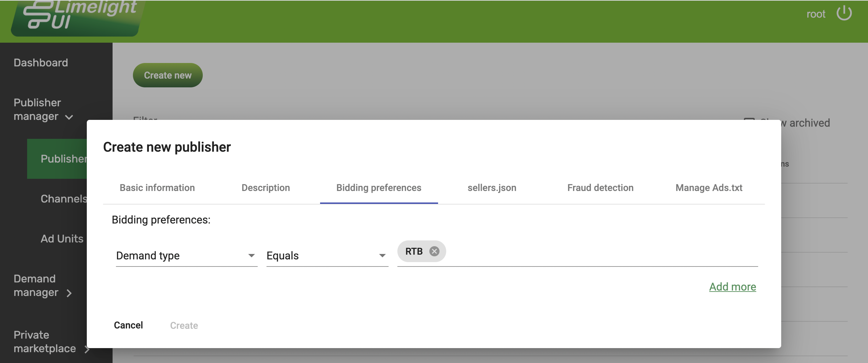Go to the Fraud detection tab

600,188
